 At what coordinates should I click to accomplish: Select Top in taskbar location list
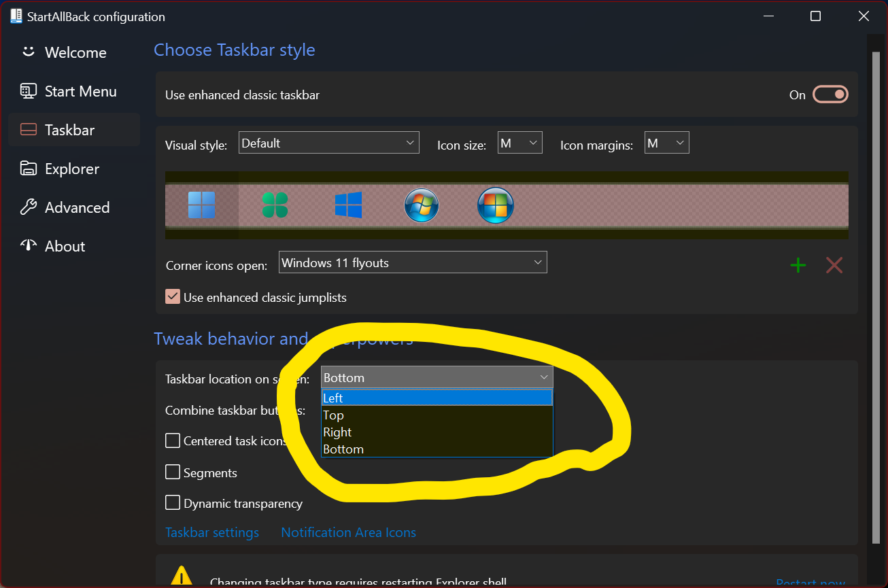click(437, 415)
